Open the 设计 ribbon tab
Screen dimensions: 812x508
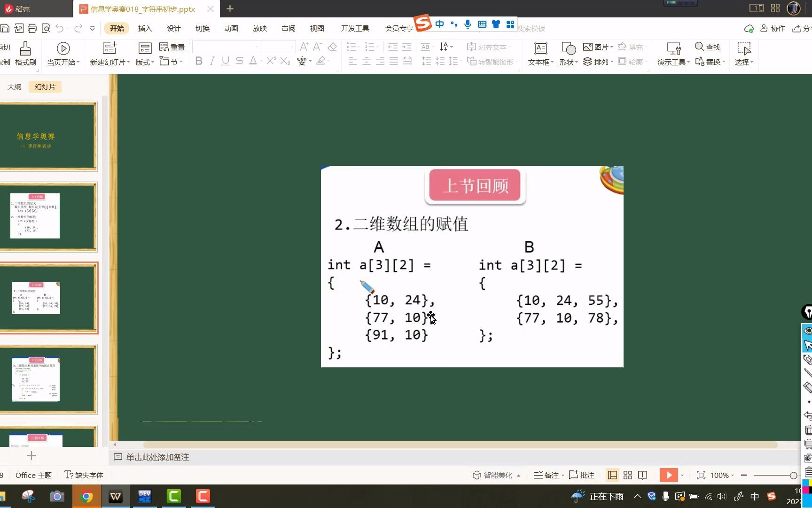[173, 28]
